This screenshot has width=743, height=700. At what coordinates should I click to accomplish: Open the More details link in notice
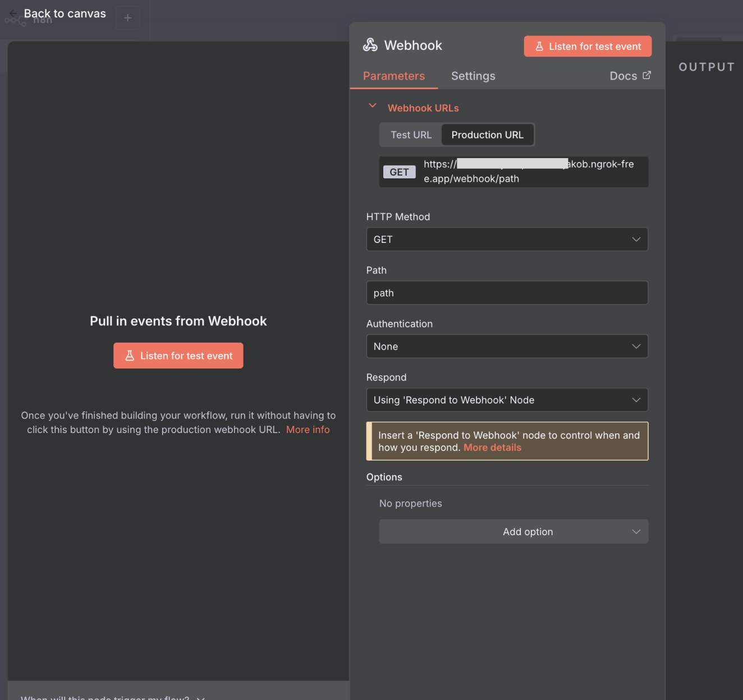coord(492,448)
